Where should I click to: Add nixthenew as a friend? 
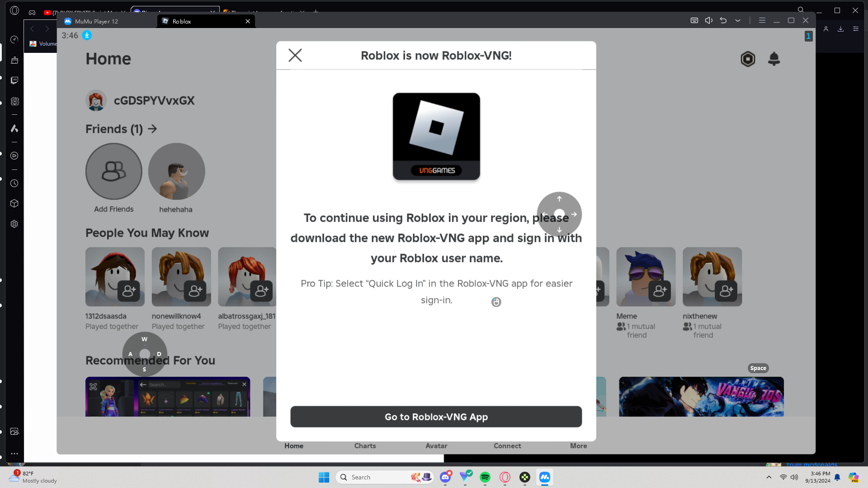coord(726,291)
